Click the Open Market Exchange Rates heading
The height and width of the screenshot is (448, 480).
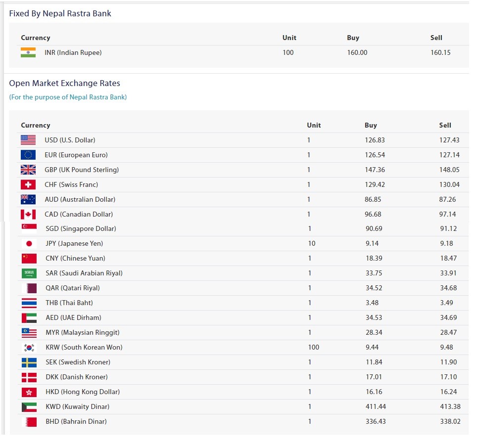(x=64, y=83)
